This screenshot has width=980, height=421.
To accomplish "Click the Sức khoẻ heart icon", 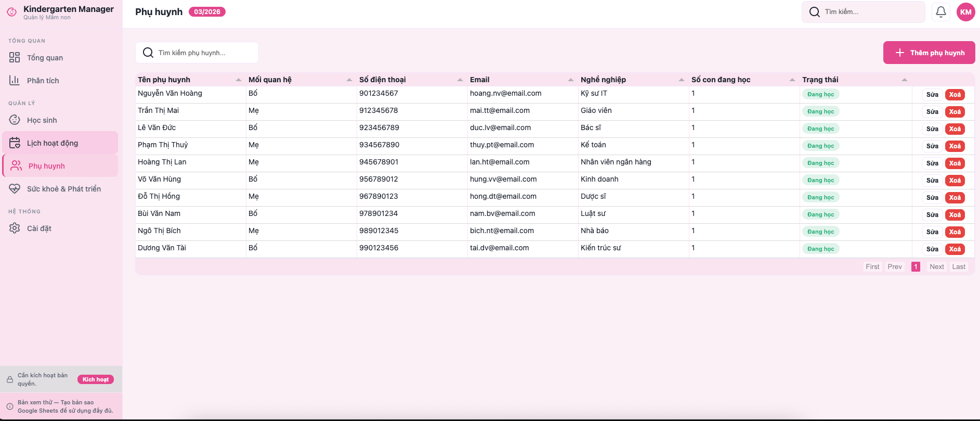I will 15,189.
